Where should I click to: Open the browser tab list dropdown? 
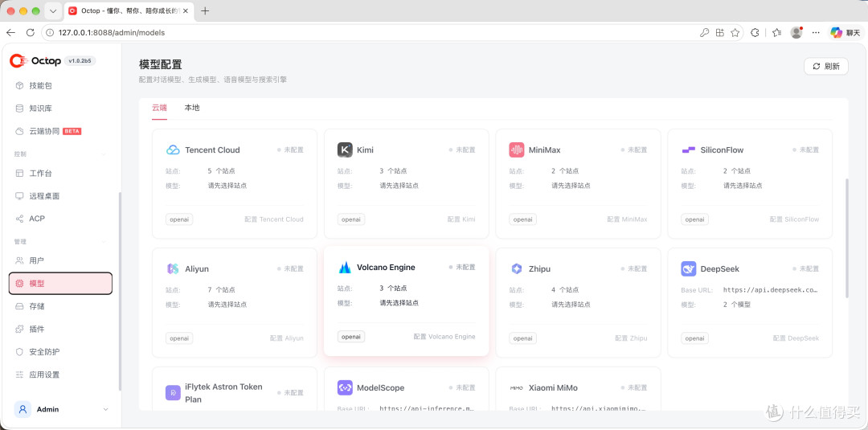[53, 11]
